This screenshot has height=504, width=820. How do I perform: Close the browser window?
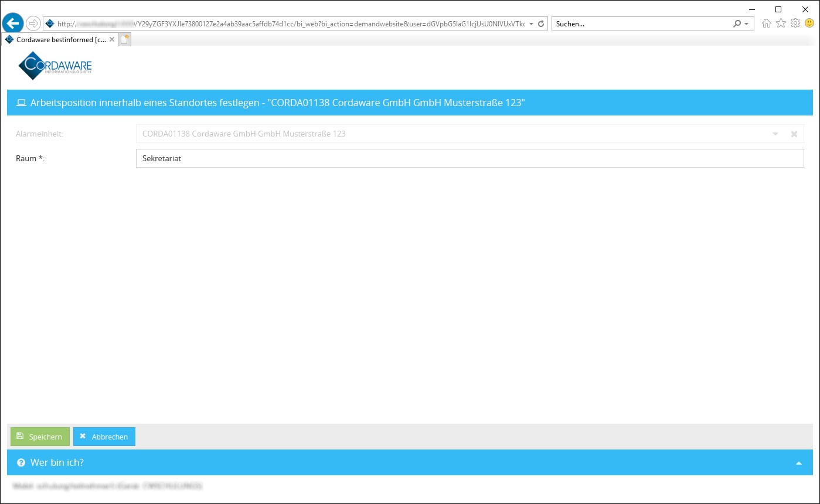click(805, 9)
